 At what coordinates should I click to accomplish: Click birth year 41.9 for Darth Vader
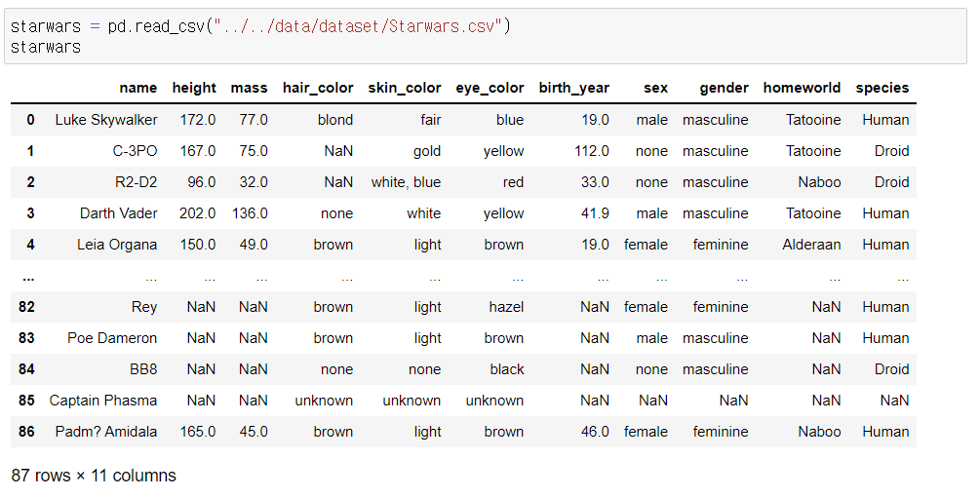(x=595, y=213)
